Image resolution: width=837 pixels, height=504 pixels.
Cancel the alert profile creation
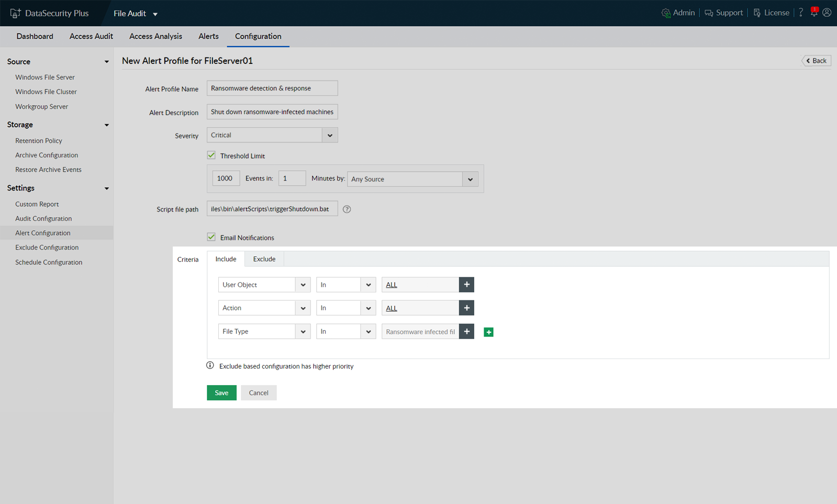[259, 393]
